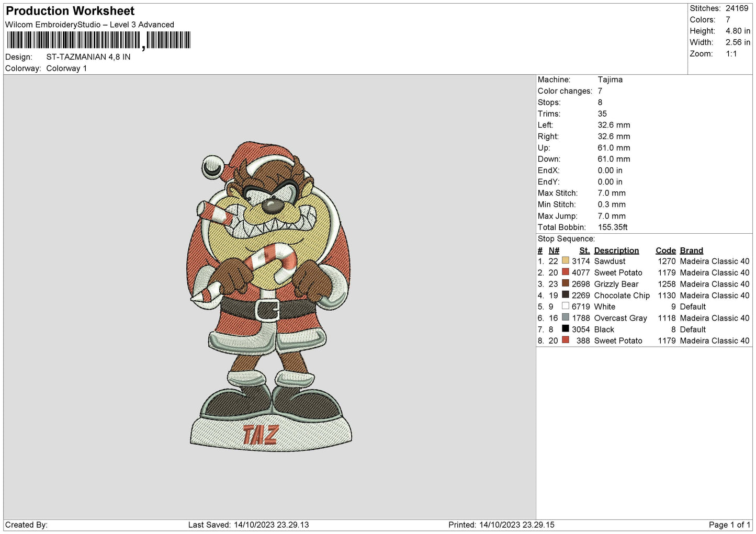Click the first Sweet Potato swatch, stop 2
Viewport: 756px width, 534px height.
565,272
